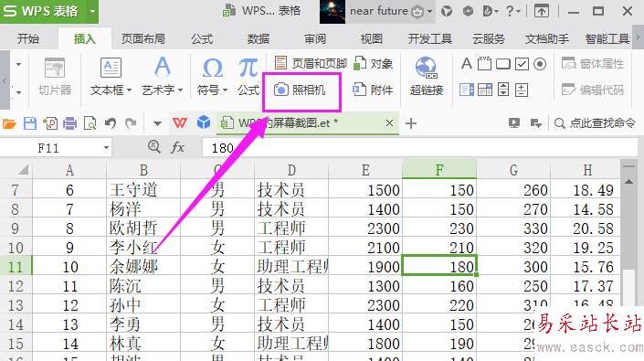Open print preview icon
This screenshot has height=361, width=644.
click(x=90, y=123)
